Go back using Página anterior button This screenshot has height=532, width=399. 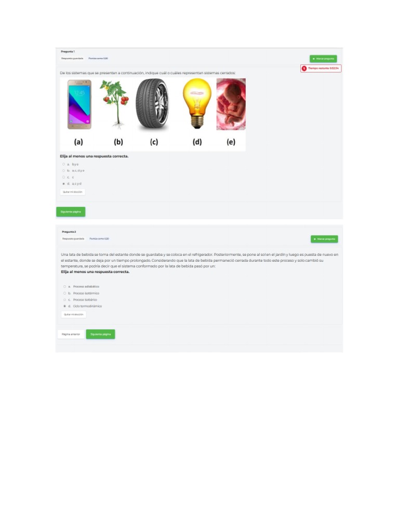tap(71, 334)
